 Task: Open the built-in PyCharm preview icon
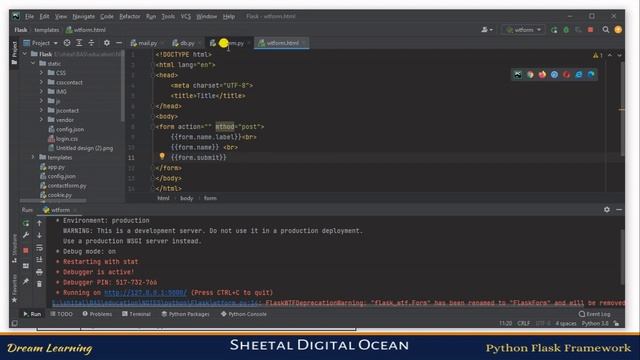pos(518,75)
